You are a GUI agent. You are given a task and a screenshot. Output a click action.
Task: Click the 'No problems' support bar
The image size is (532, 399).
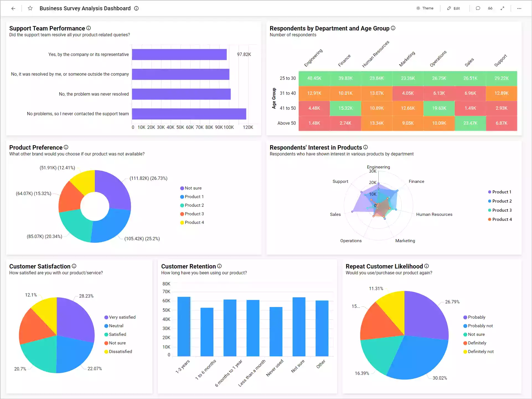[189, 114]
